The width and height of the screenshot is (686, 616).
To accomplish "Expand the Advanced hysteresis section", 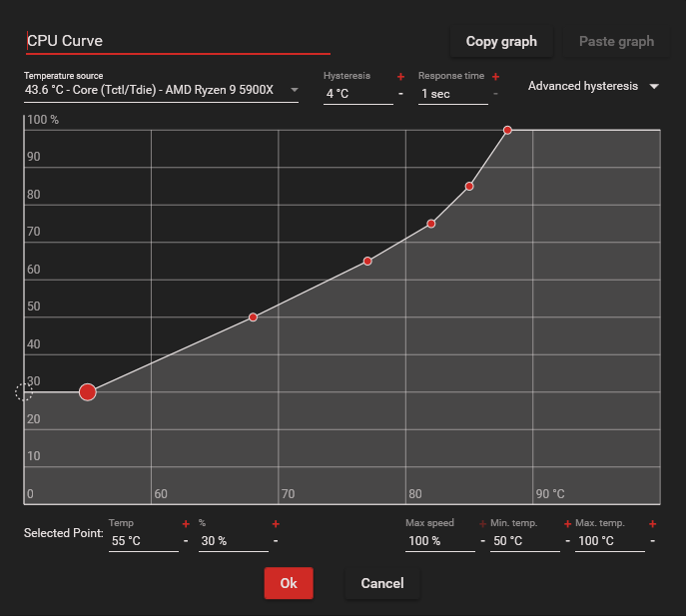I will click(x=593, y=86).
